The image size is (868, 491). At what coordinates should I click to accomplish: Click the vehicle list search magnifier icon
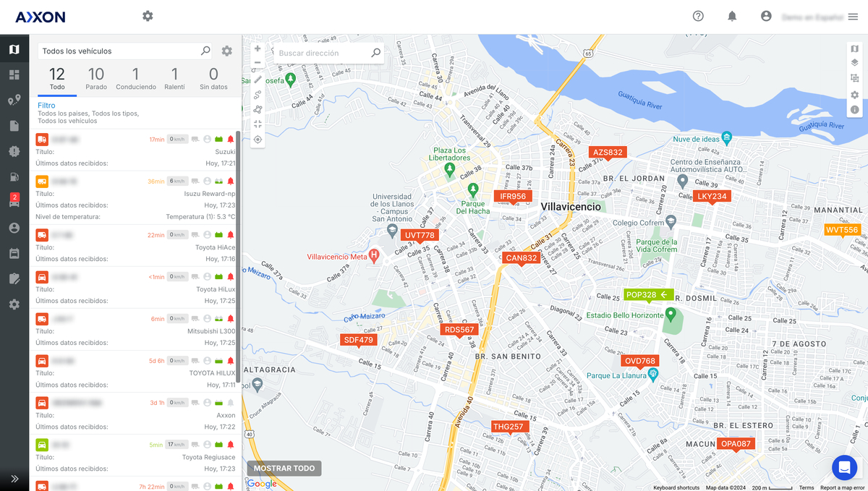click(x=205, y=51)
